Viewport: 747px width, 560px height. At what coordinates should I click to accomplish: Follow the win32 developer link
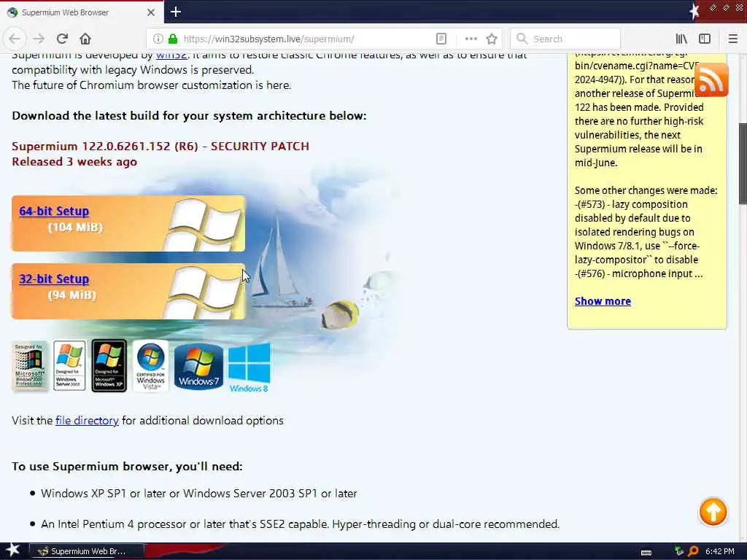171,55
